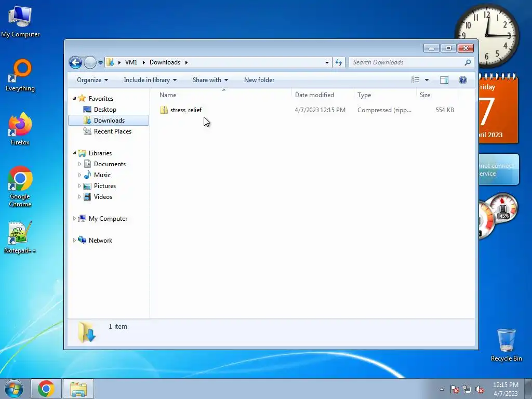Change the view using the view icon

point(415,80)
